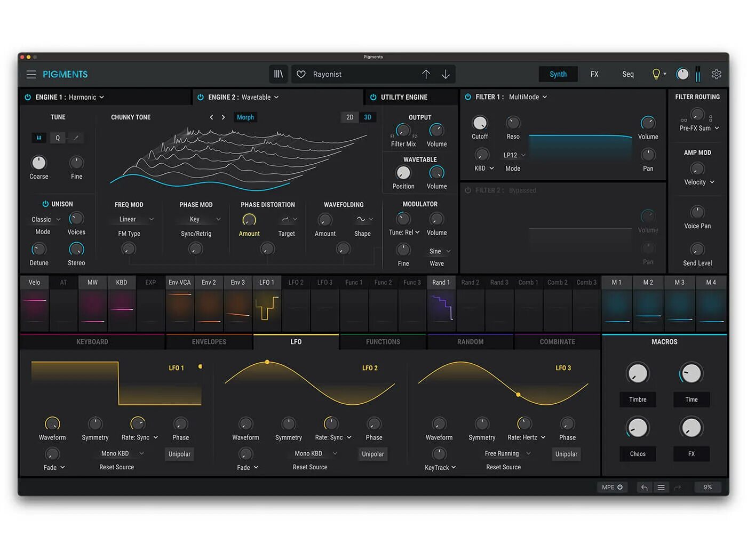Viewport: 747px width, 560px height.
Task: Open Engine 1 Harmonic type dropdown
Action: pos(86,97)
